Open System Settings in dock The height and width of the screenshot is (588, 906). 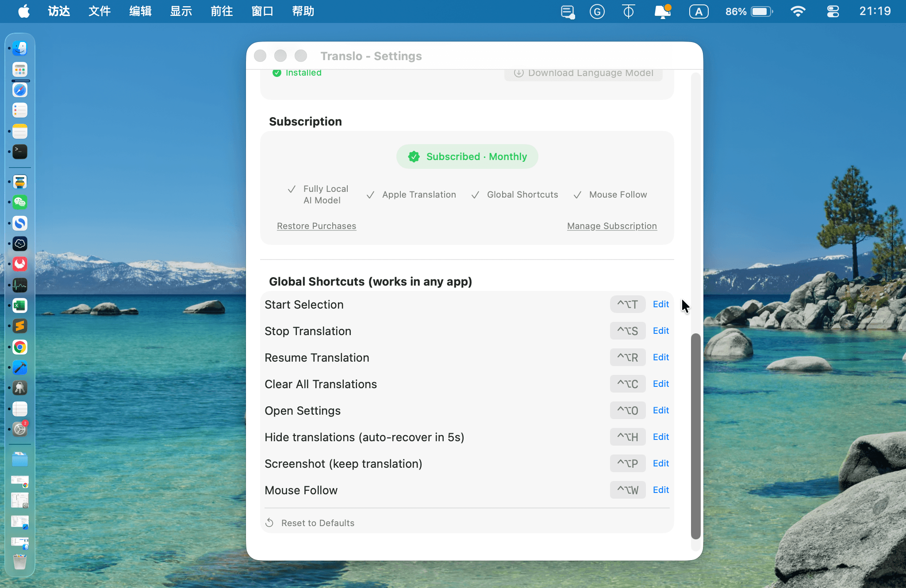pyautogui.click(x=20, y=429)
